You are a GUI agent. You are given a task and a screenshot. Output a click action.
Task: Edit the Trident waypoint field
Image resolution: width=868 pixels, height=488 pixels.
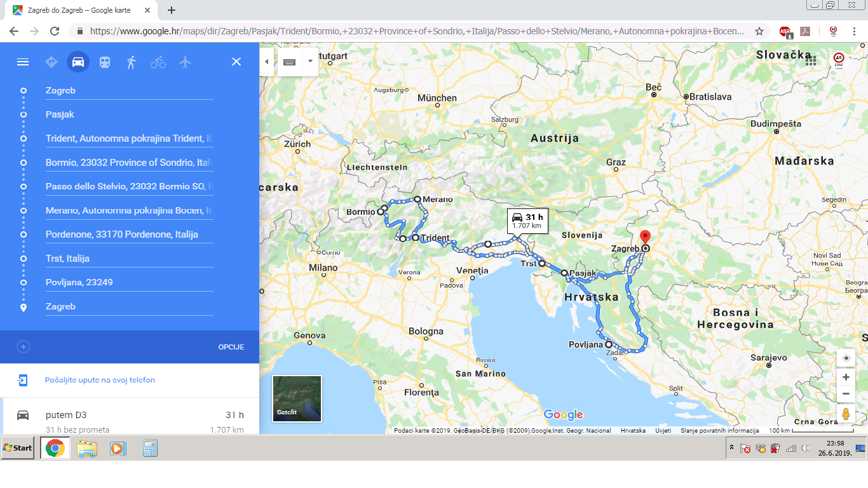tap(129, 139)
